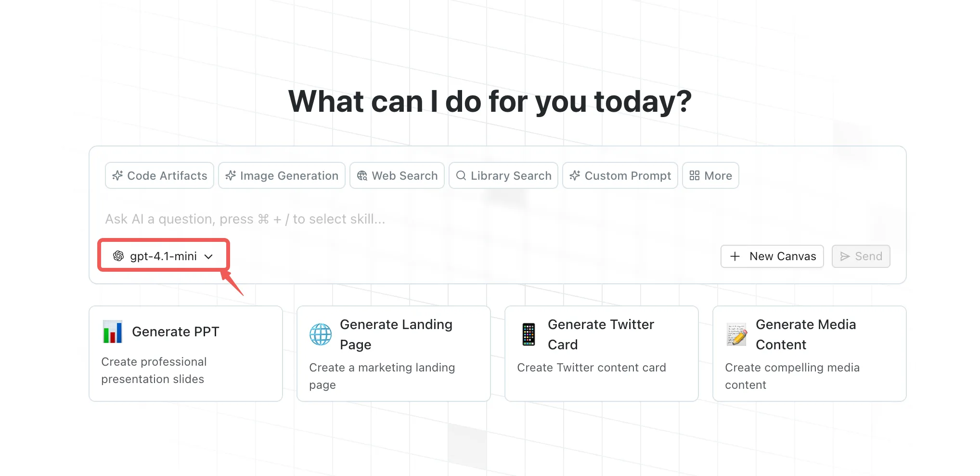Click the phone icon on Generate Twitter Card
This screenshot has height=476, width=980.
[x=529, y=334]
